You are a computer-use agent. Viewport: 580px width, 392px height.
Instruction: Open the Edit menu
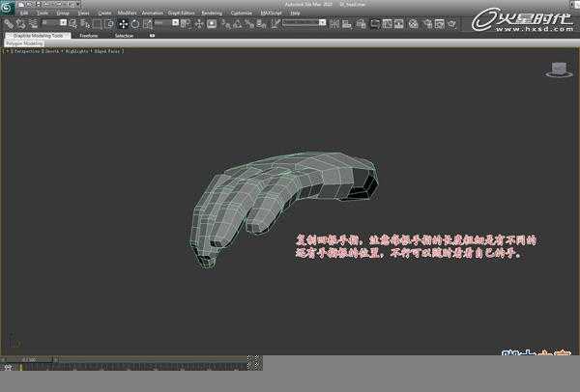point(24,13)
